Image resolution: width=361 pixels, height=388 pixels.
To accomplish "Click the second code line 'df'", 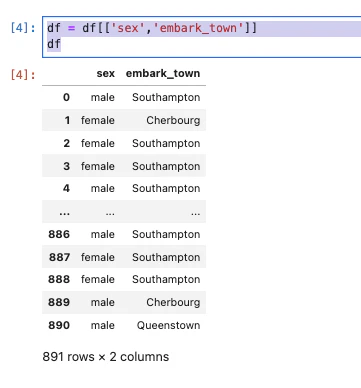I will click(54, 44).
